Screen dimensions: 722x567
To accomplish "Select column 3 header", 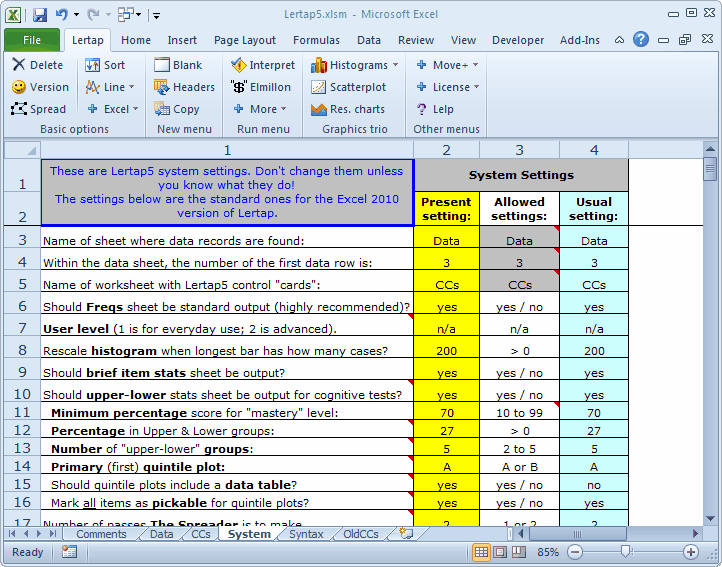I will pyautogui.click(x=519, y=150).
